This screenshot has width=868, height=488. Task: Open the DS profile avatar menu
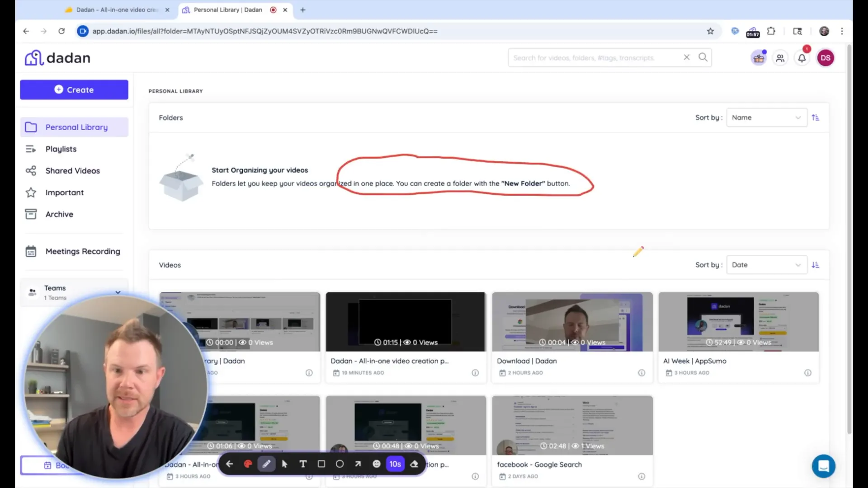[826, 58]
